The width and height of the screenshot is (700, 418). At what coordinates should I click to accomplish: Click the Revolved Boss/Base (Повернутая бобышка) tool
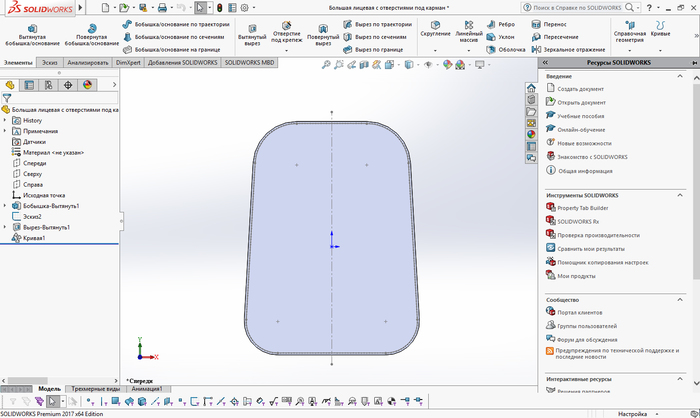tap(92, 35)
